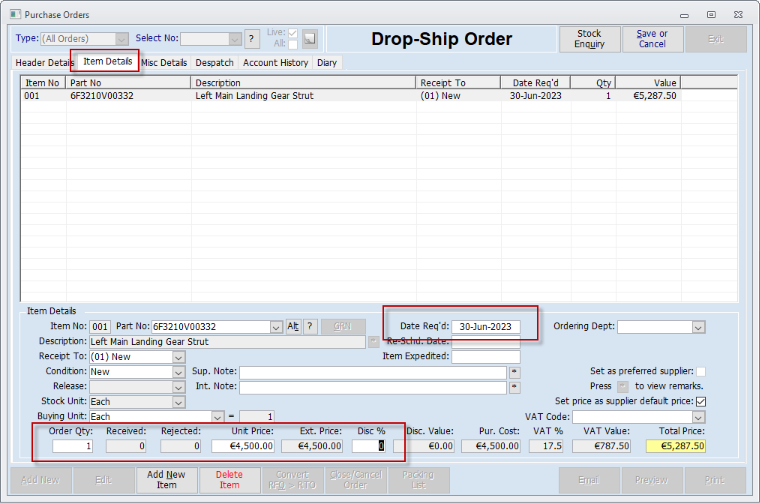
Task: Click the Re-Schd. Date field
Action: (x=486, y=342)
